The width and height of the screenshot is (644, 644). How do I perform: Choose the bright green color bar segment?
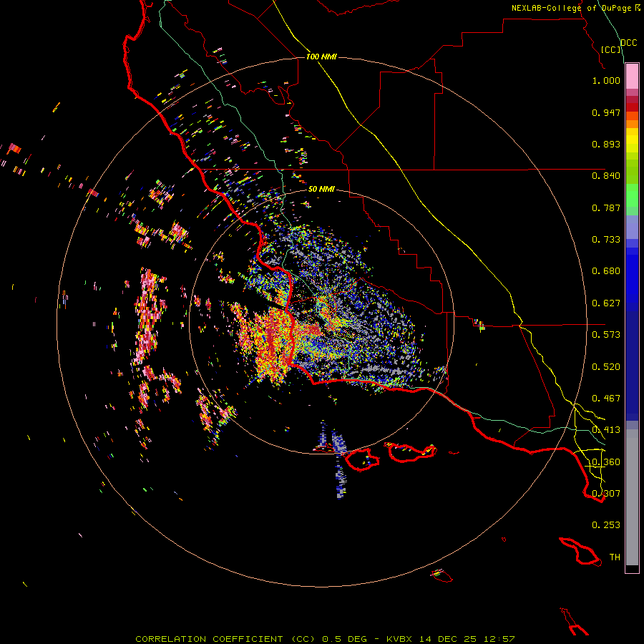632,195
